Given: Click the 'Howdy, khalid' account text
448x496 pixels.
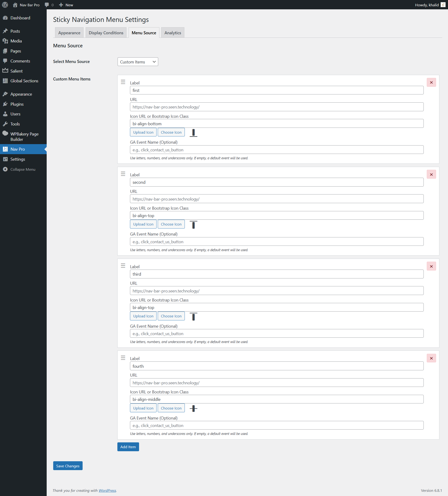Looking at the screenshot, I should [x=427, y=5].
